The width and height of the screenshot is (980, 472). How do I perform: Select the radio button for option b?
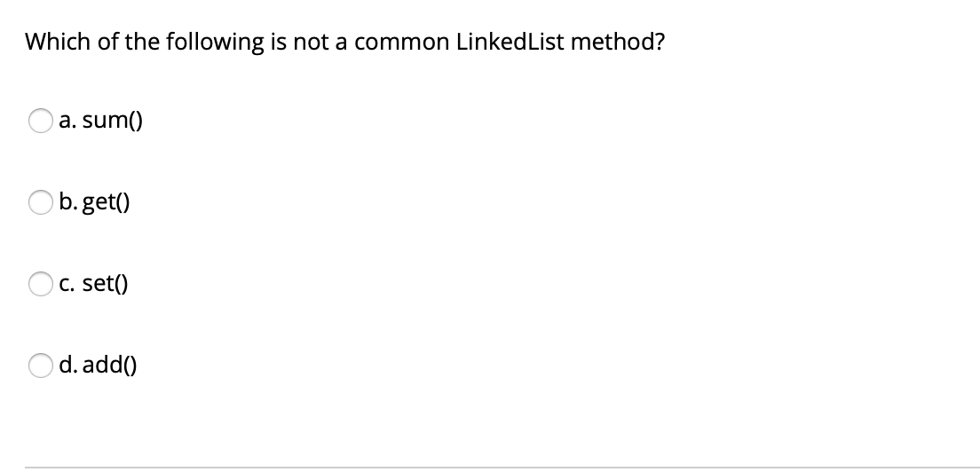tap(40, 202)
